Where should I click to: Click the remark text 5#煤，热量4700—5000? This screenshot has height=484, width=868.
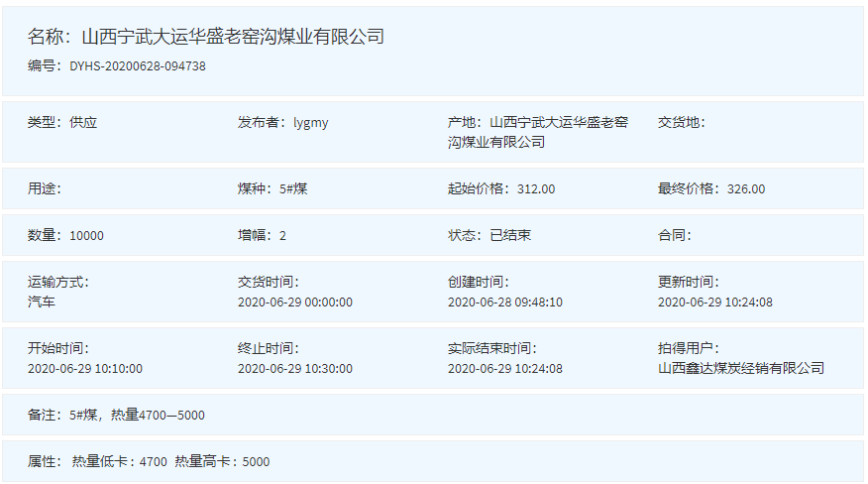click(x=137, y=415)
